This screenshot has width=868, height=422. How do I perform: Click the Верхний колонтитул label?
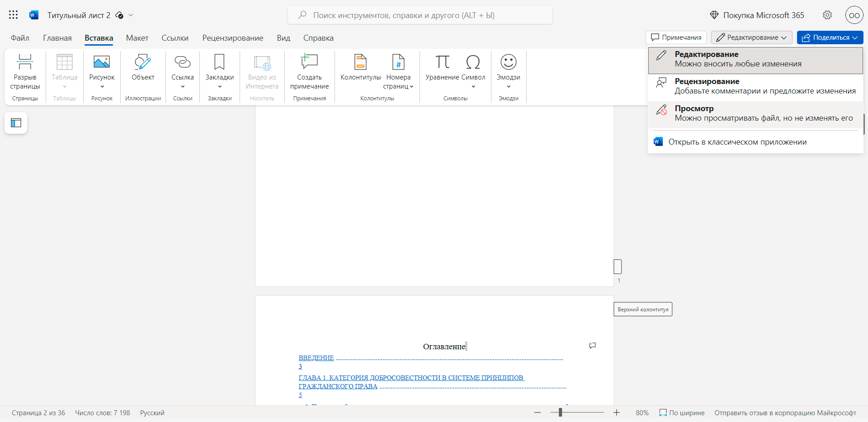pyautogui.click(x=643, y=309)
